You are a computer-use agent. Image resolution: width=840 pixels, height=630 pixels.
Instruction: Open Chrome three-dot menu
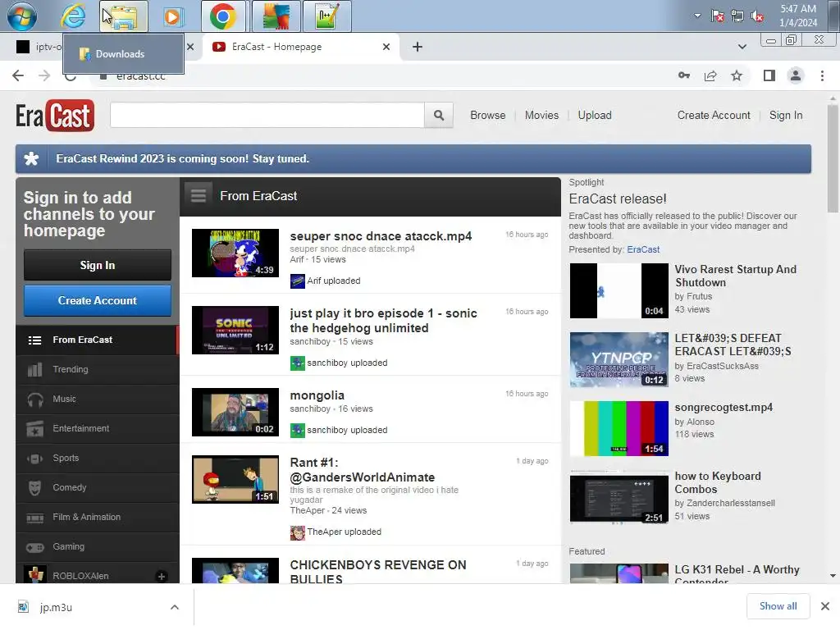click(x=822, y=75)
